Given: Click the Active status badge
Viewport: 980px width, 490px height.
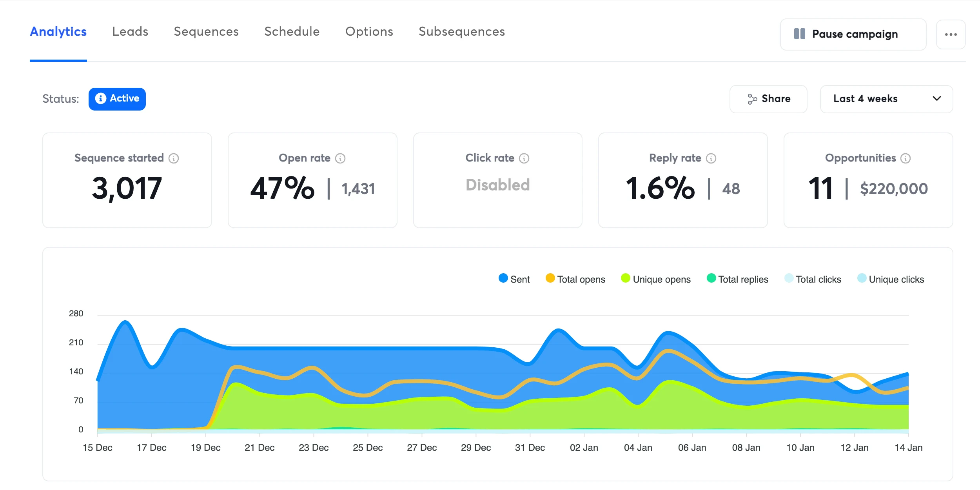Looking at the screenshot, I should pos(117,99).
